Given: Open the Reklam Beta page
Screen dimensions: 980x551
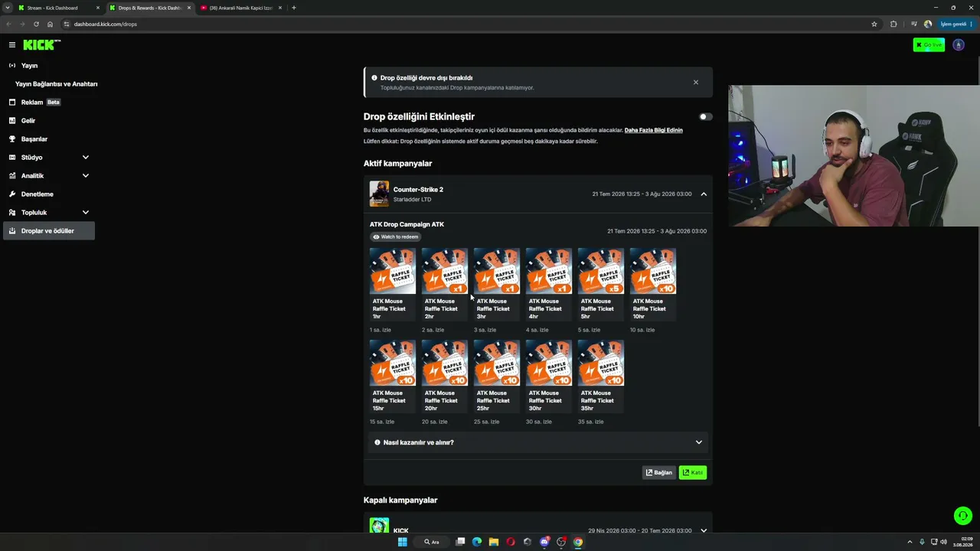Looking at the screenshot, I should [x=49, y=103].
